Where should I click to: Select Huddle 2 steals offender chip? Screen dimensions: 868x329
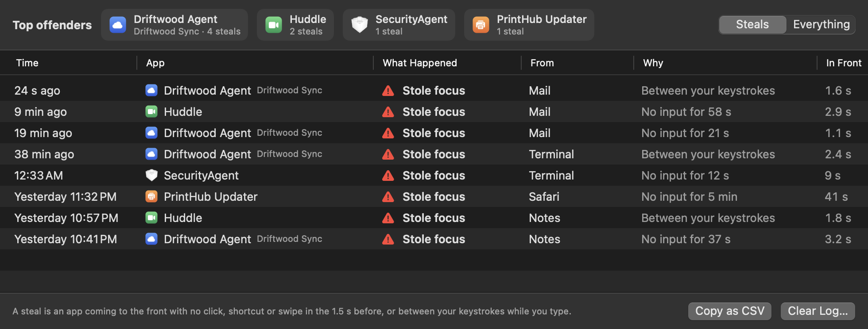tap(295, 25)
